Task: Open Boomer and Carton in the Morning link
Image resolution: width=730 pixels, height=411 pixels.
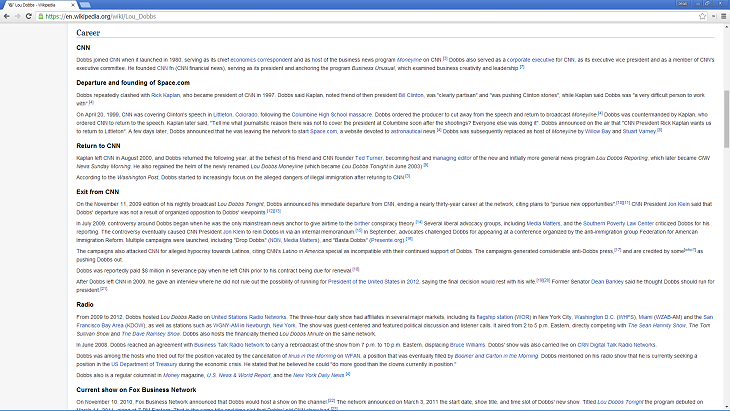Action: click(496, 357)
